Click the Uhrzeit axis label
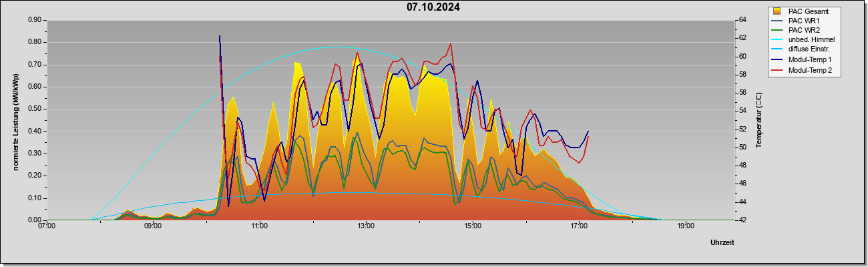 [x=722, y=242]
